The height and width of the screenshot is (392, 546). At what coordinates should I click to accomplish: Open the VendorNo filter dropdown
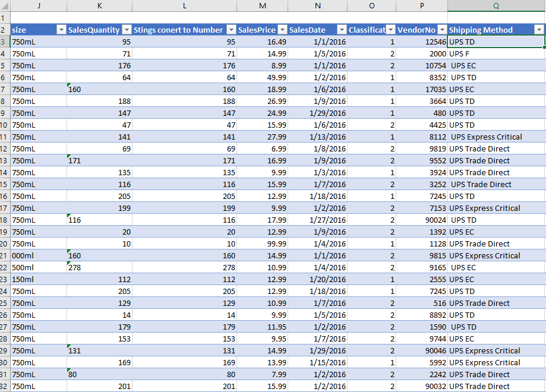point(442,30)
